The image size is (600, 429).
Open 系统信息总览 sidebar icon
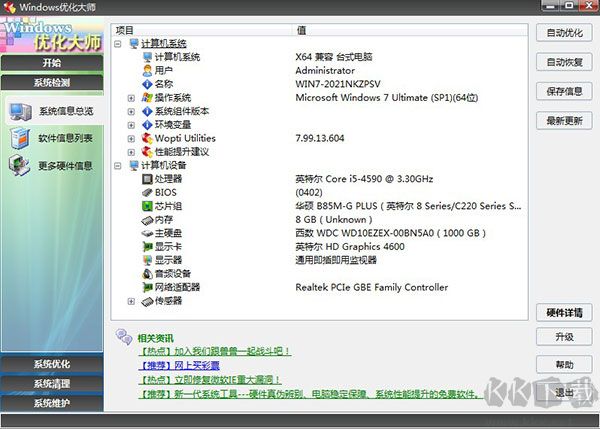click(x=20, y=112)
